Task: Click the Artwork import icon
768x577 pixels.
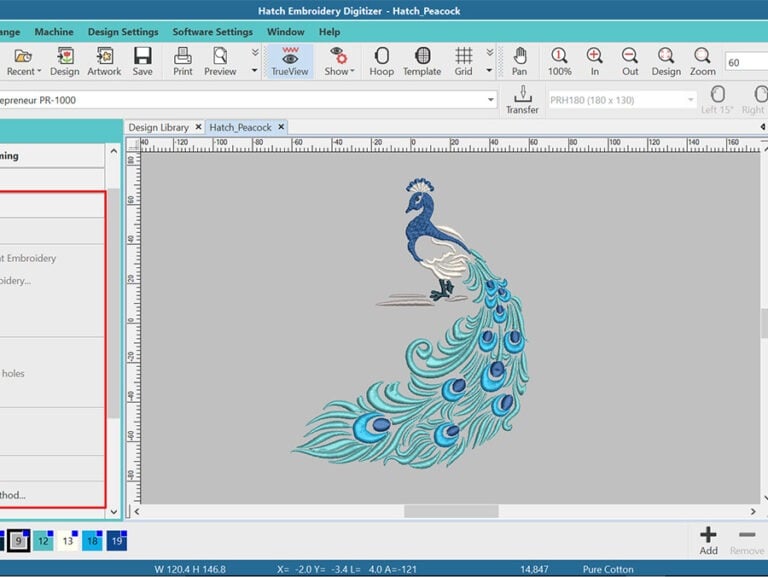Action: tap(104, 61)
